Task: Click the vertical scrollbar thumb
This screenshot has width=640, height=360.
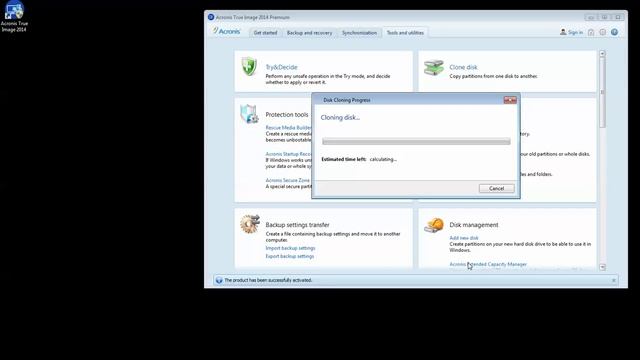Action: [602, 92]
